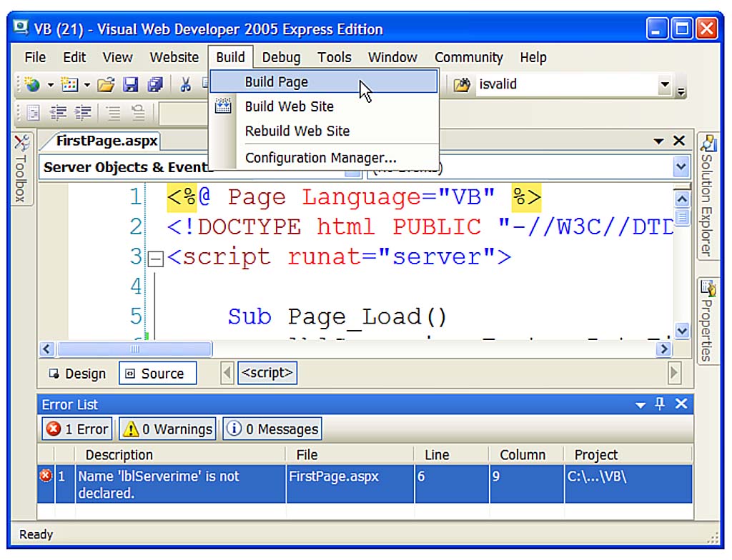Click the Solution Explorer icon on the right tab
The image size is (732, 560).
tap(708, 144)
